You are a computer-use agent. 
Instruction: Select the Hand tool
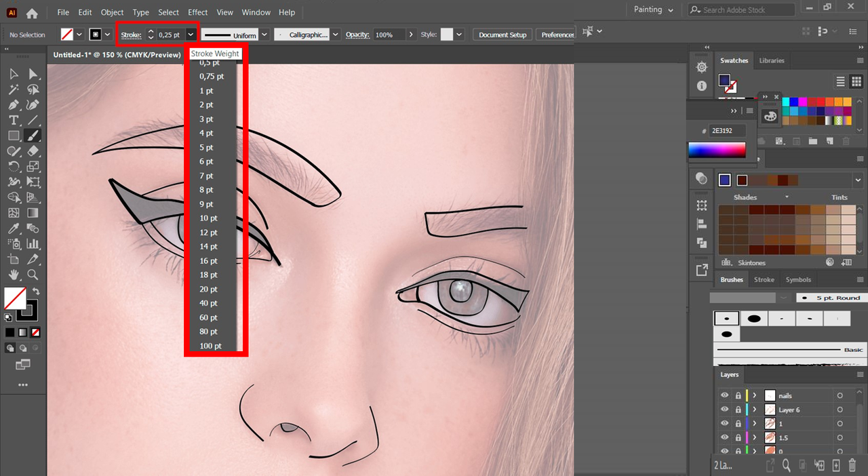14,275
